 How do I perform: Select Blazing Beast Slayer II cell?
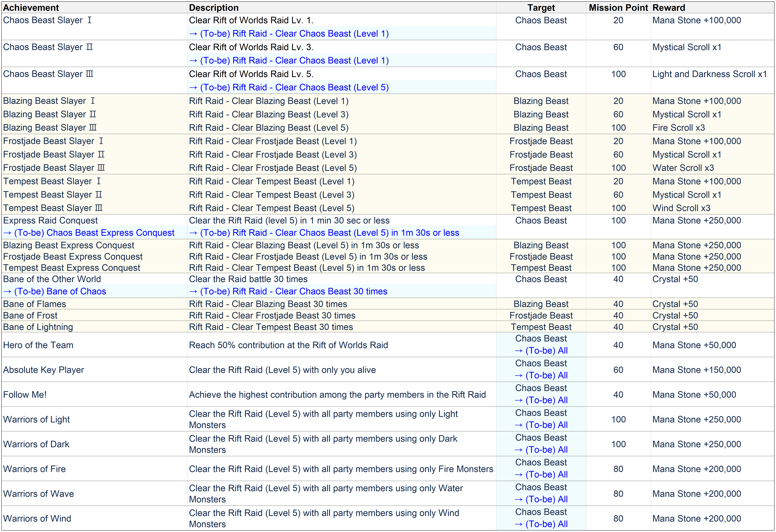point(49,114)
